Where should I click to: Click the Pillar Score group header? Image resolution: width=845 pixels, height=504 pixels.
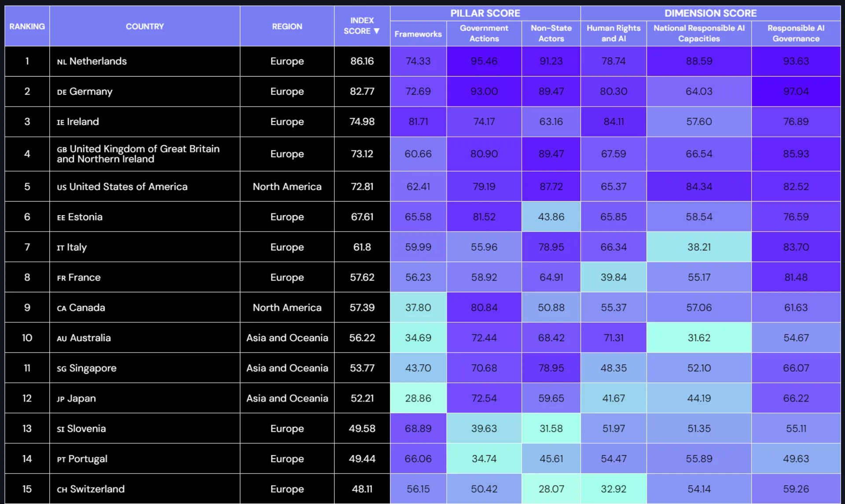tap(485, 13)
